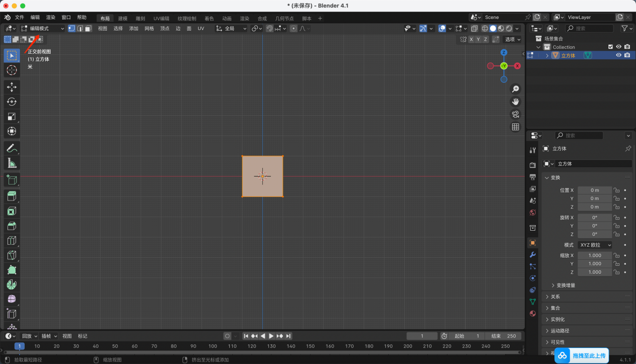Select the Annotate pencil tool
The image size is (636, 364).
click(x=12, y=148)
